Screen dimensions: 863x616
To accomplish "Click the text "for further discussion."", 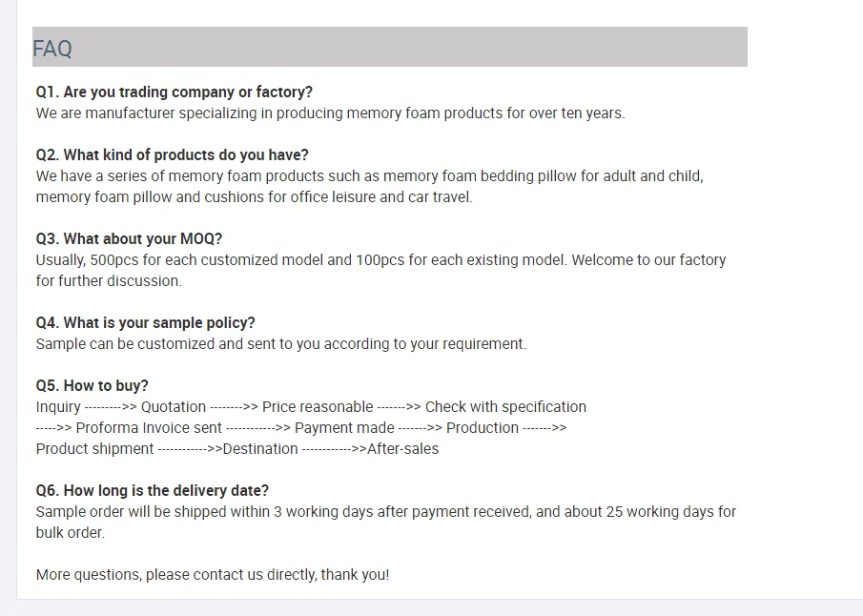I will (109, 281).
